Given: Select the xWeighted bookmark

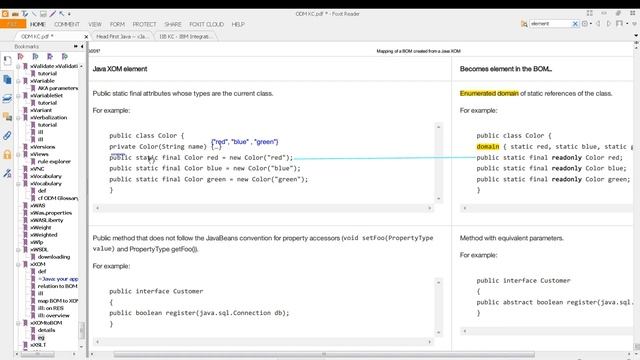Looking at the screenshot, I should point(44,235).
